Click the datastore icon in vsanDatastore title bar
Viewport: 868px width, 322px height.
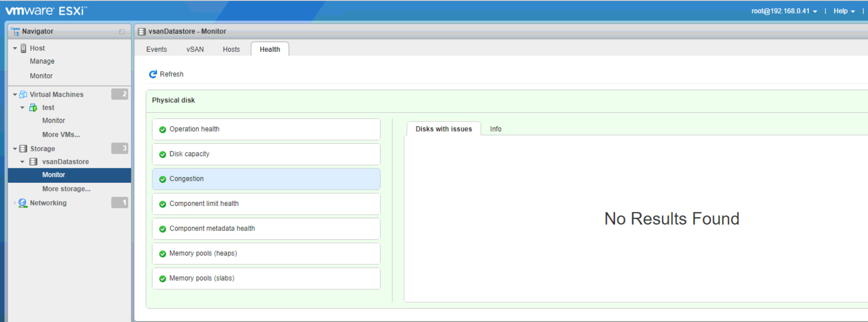pos(142,31)
